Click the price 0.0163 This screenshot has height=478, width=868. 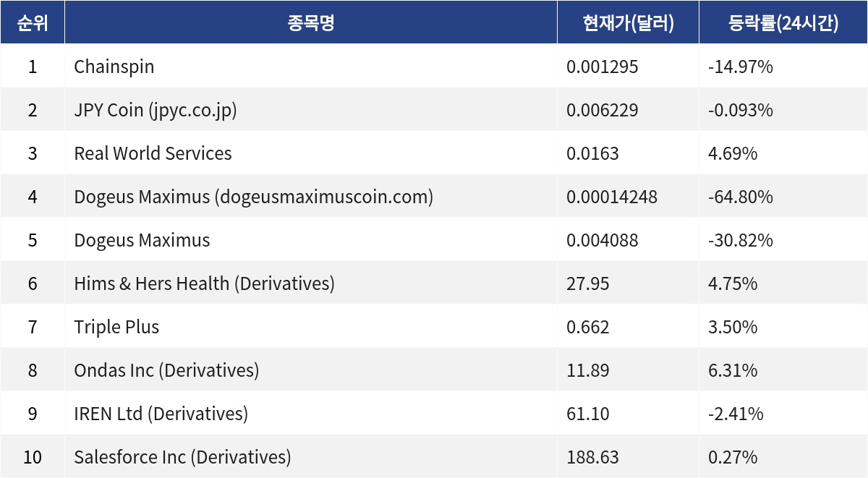coord(592,153)
